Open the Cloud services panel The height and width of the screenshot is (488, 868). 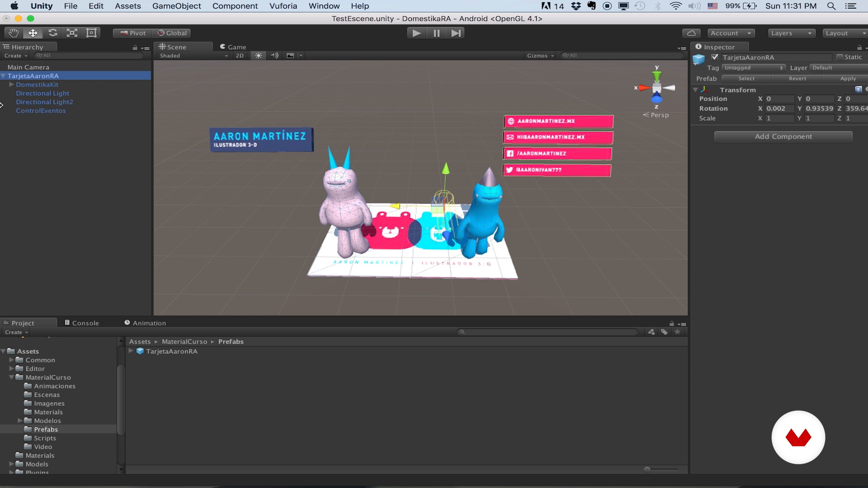tap(691, 33)
